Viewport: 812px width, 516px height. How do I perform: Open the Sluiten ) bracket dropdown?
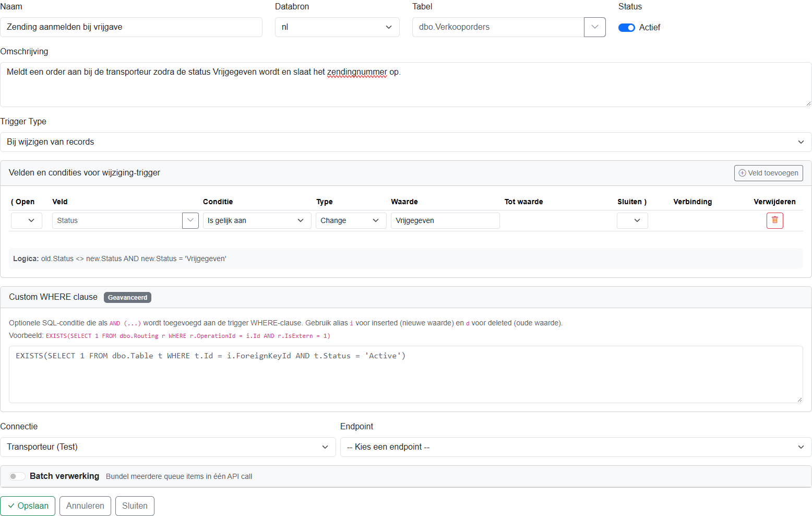[x=632, y=220]
